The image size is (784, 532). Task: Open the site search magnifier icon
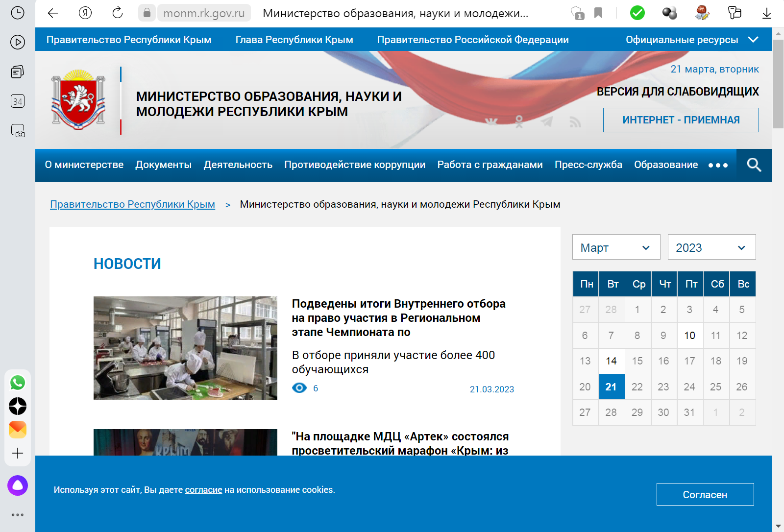coord(754,165)
